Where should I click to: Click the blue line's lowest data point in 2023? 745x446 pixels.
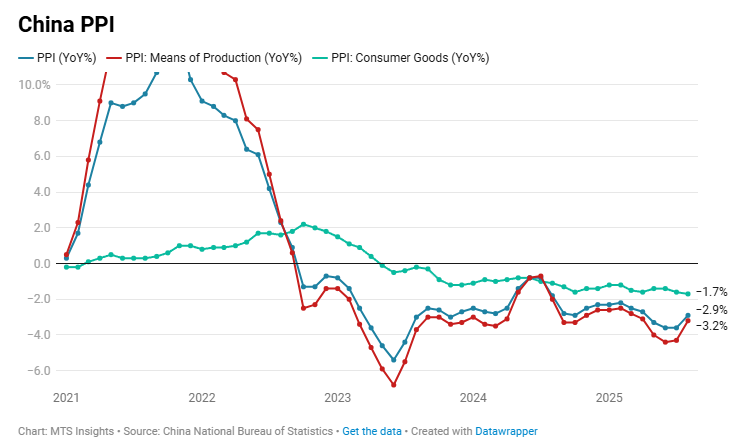393,360
